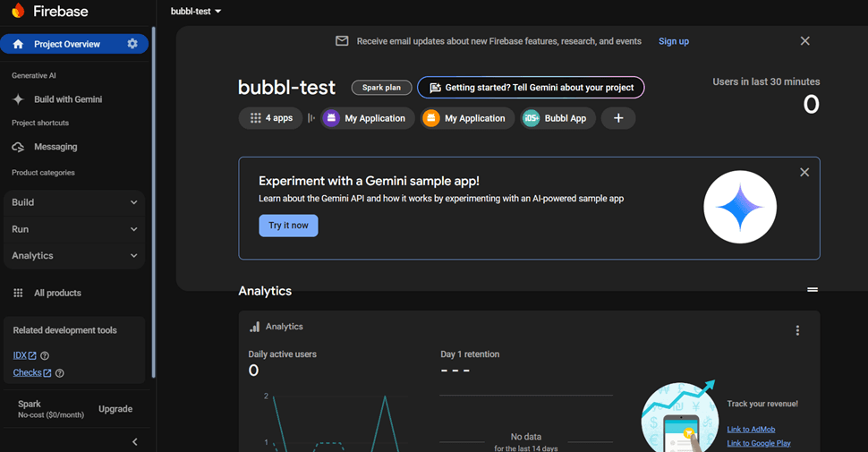
Task: Click Upgrade plan button
Action: pos(115,409)
